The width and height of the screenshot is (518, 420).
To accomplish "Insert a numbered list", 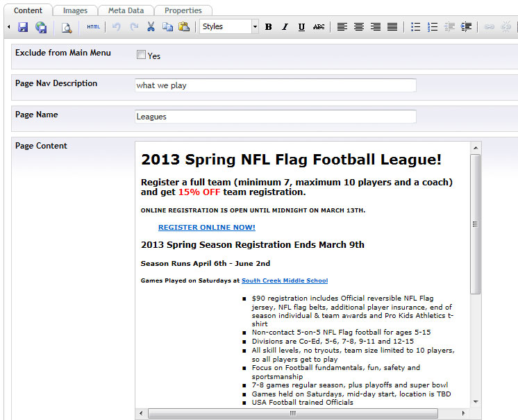I will (x=433, y=27).
